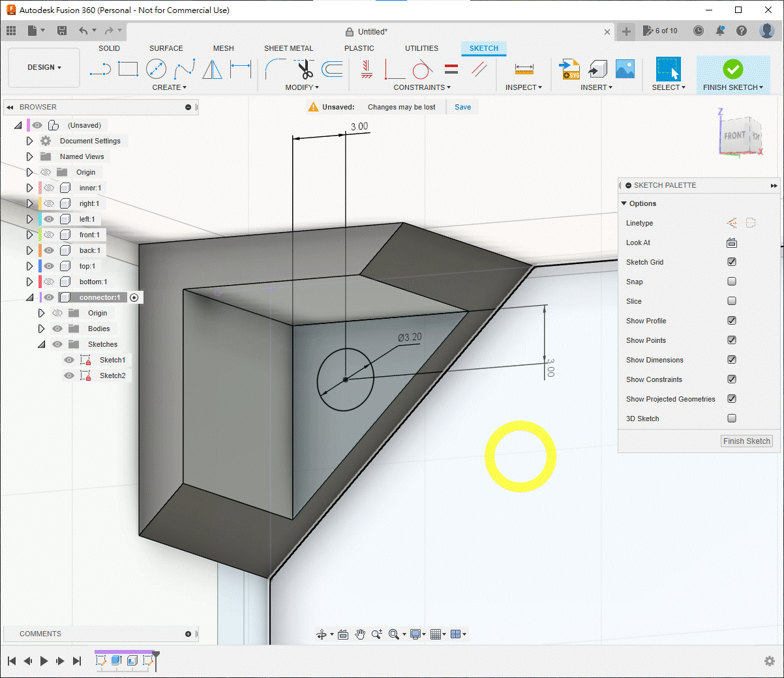Uncheck Show Dimensions in Sketch Palette
The image size is (784, 678).
[732, 360]
